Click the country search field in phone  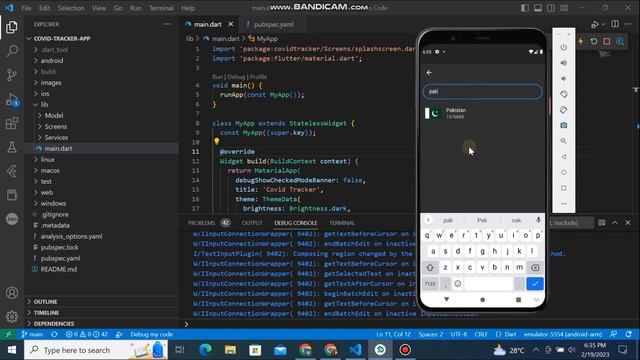click(482, 91)
